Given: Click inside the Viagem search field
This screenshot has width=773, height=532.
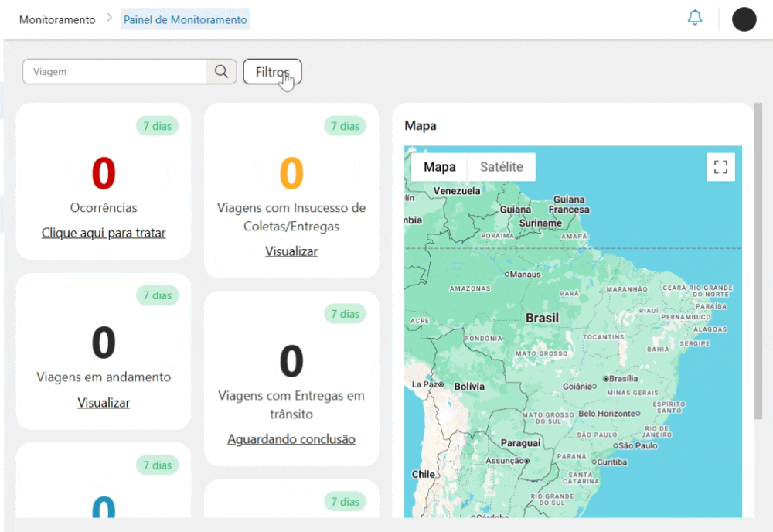Looking at the screenshot, I should [116, 70].
